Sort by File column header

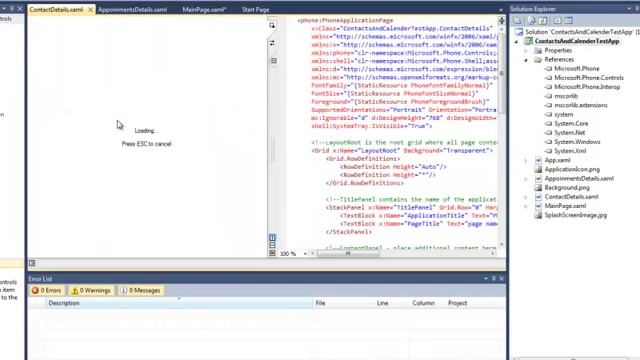[x=343, y=303]
